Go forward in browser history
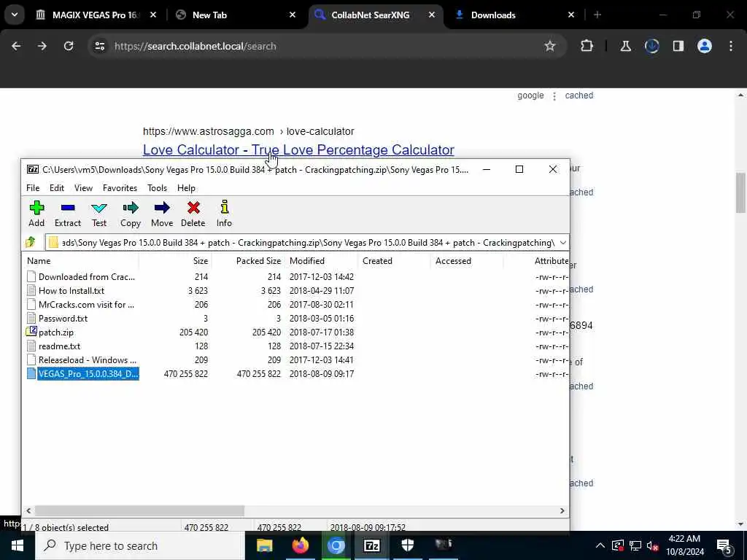The image size is (747, 560). pos(42,46)
